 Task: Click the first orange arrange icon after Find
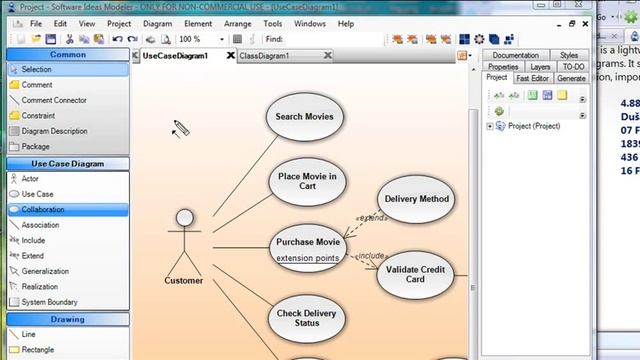(x=397, y=39)
